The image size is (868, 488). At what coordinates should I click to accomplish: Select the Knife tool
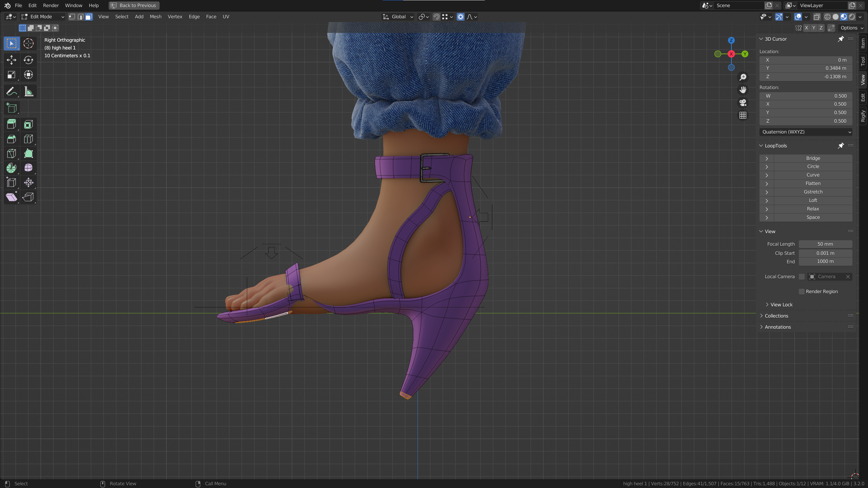click(x=12, y=154)
